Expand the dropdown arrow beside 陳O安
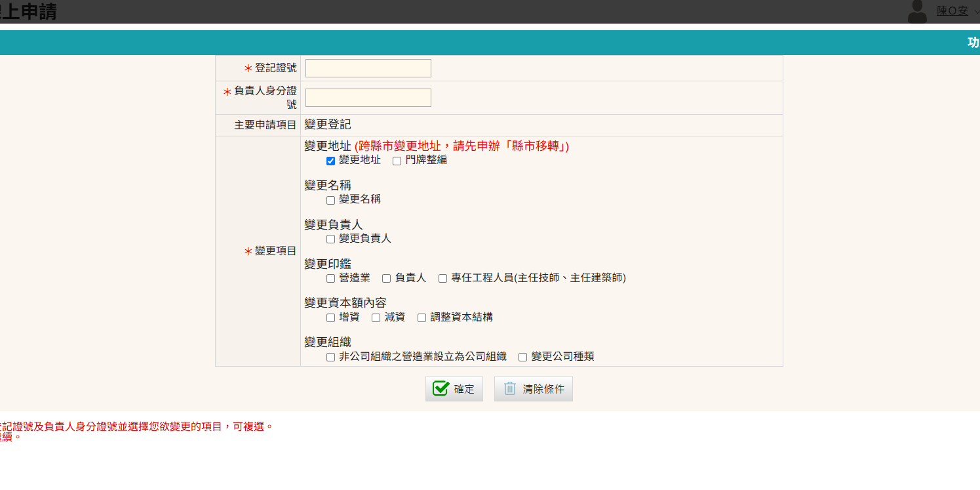The width and height of the screenshot is (980, 490). click(x=977, y=11)
